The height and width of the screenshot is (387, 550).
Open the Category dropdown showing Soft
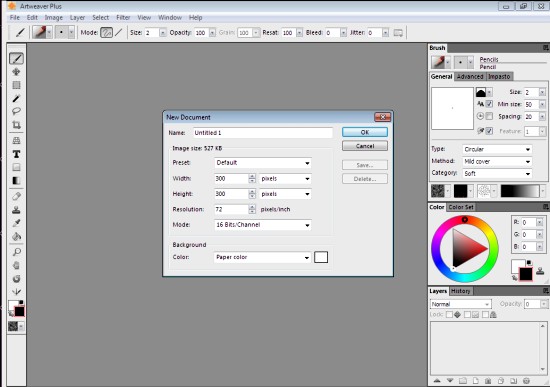tap(497, 173)
